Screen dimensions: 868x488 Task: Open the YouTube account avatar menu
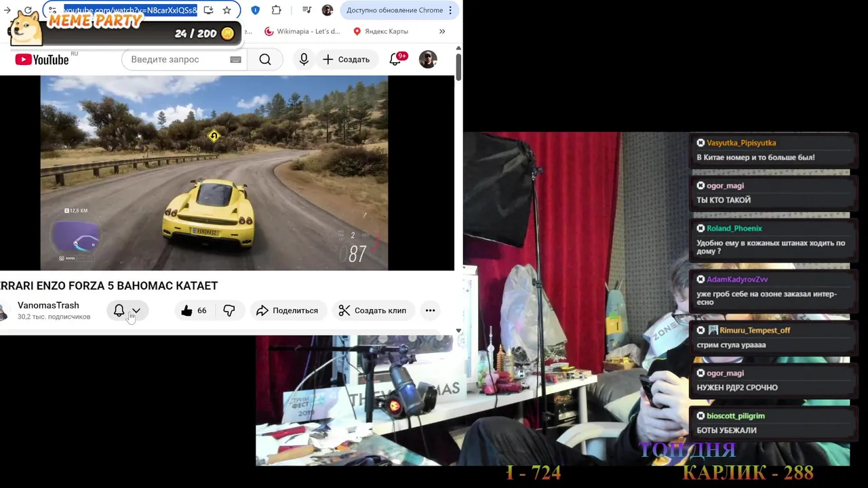pyautogui.click(x=428, y=60)
